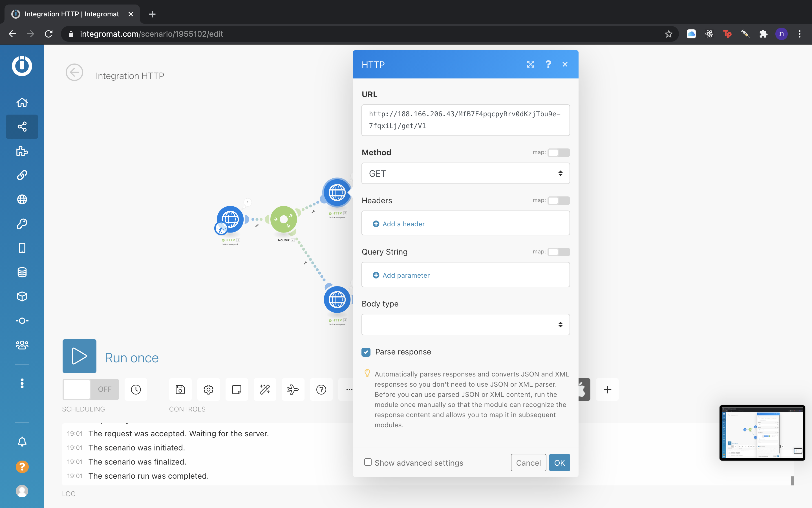
Task: Select the green Router module
Action: click(x=284, y=219)
